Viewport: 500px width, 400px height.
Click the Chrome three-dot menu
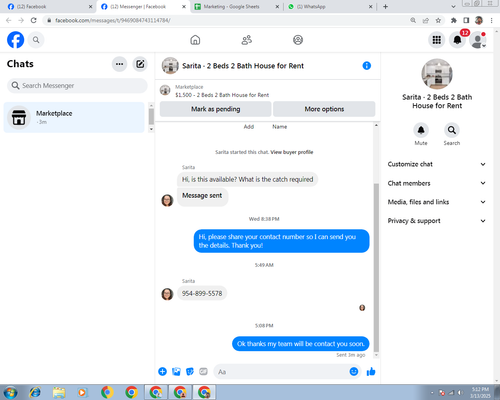492,20
